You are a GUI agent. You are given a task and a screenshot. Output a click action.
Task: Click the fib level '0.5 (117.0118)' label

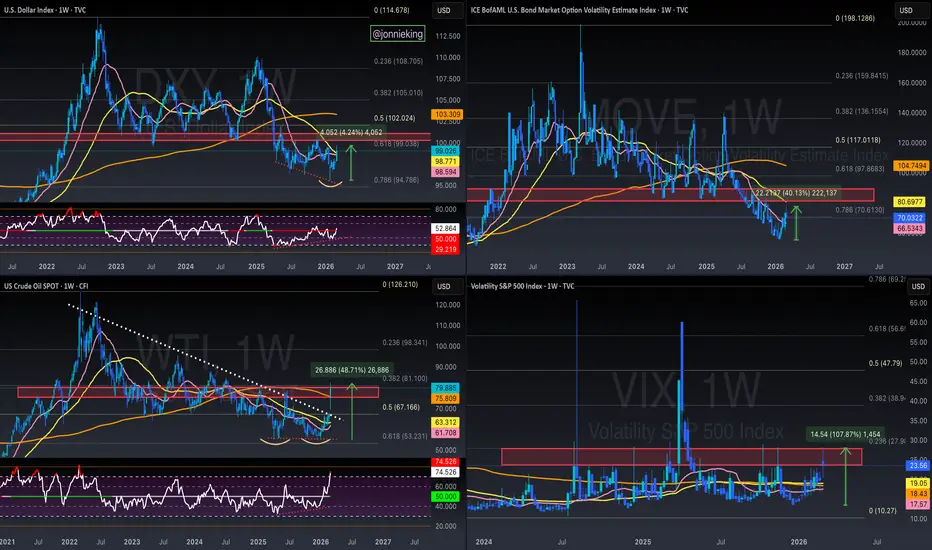(858, 140)
